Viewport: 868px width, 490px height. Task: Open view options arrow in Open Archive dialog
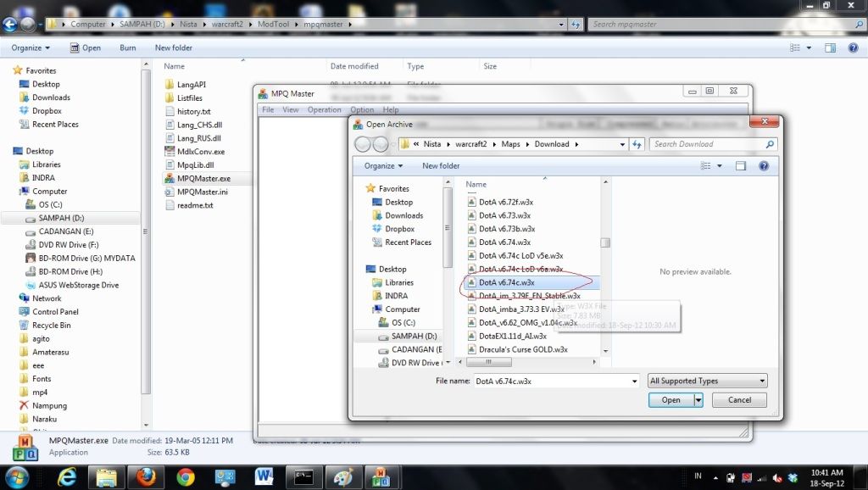pyautogui.click(x=720, y=165)
